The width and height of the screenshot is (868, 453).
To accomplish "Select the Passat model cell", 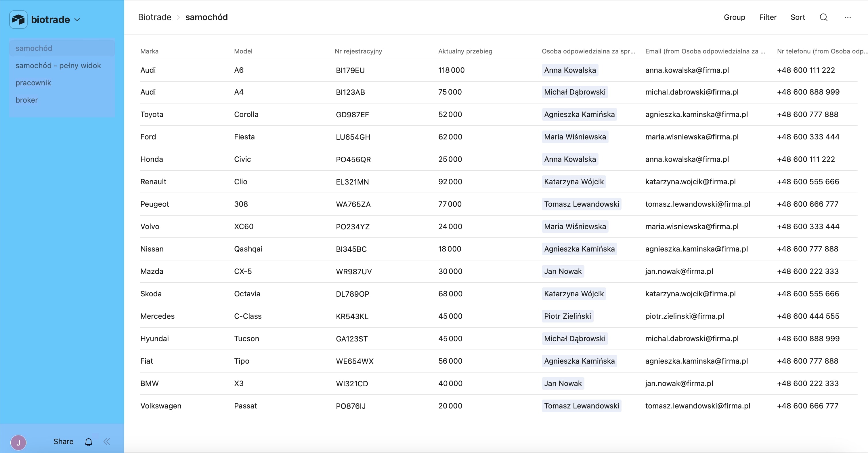I will coord(245,406).
